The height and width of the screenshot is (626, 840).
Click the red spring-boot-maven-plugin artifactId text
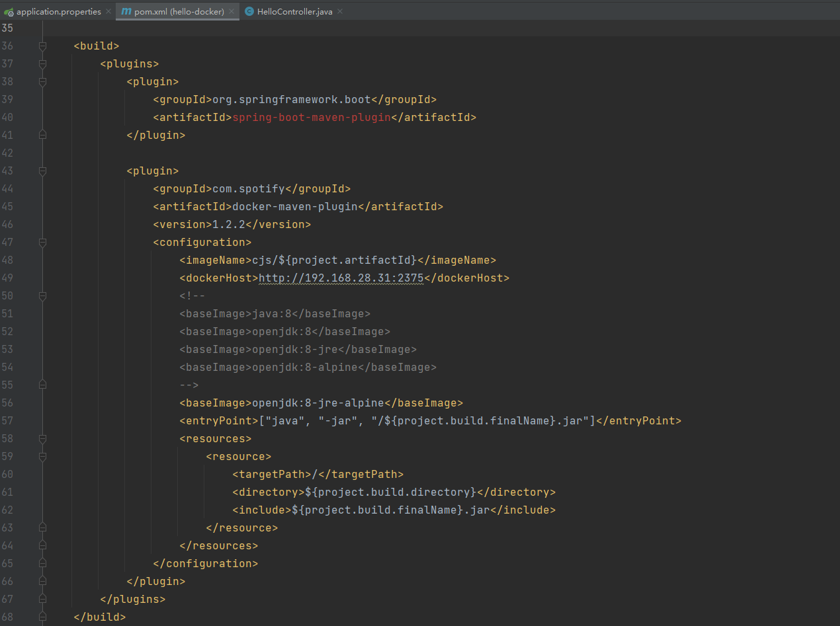pyautogui.click(x=312, y=118)
